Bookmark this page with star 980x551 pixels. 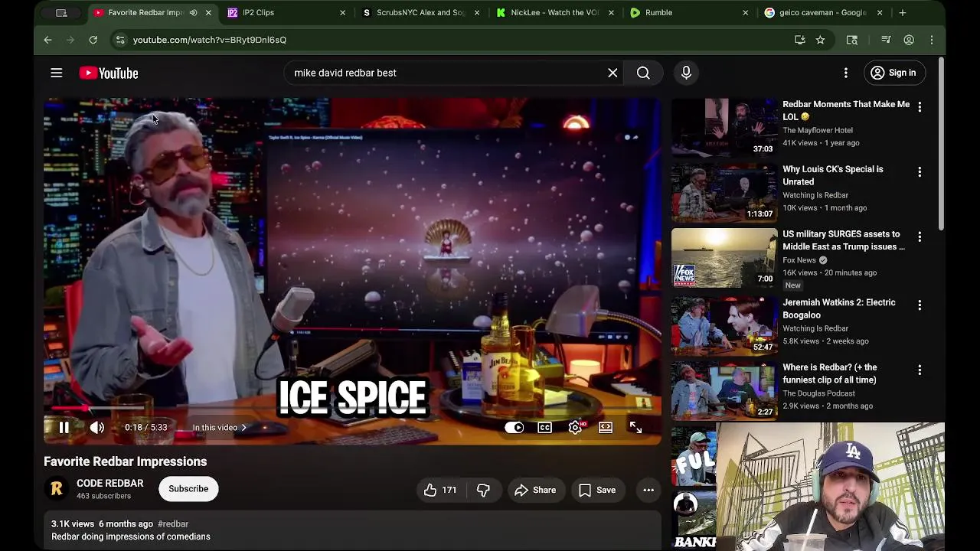coord(821,40)
